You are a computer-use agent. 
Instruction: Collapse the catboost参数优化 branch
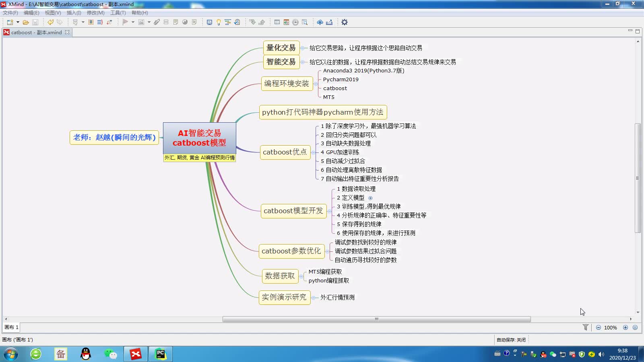327,251
